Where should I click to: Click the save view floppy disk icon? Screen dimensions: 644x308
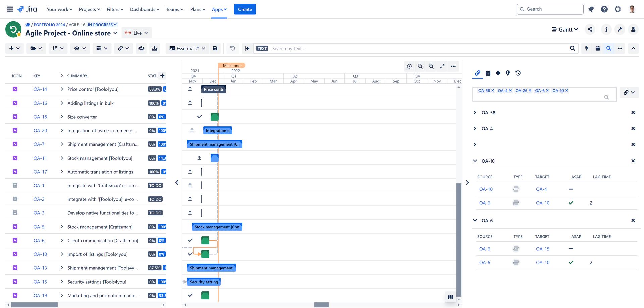(x=215, y=48)
